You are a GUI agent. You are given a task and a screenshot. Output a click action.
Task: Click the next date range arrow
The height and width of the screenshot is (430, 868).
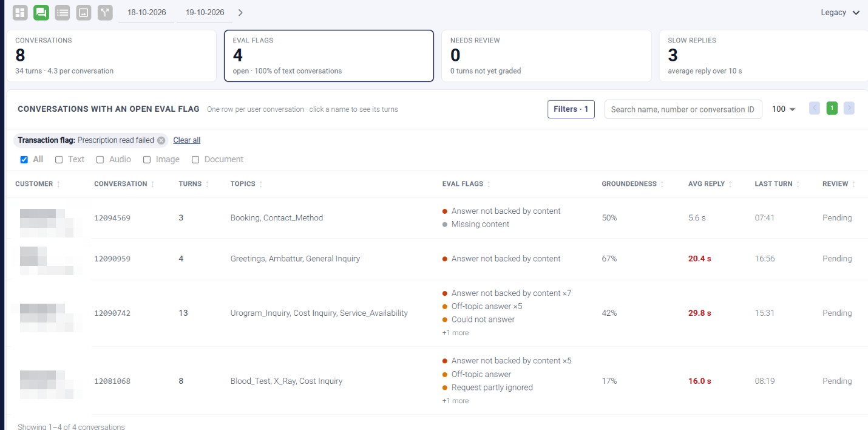[x=240, y=12]
